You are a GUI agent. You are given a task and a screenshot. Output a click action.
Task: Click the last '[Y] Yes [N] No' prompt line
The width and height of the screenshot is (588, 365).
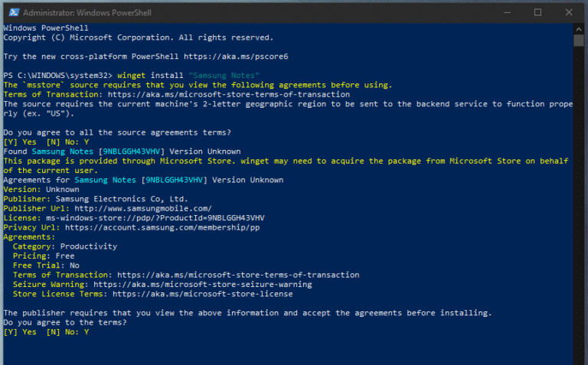pyautogui.click(x=46, y=332)
